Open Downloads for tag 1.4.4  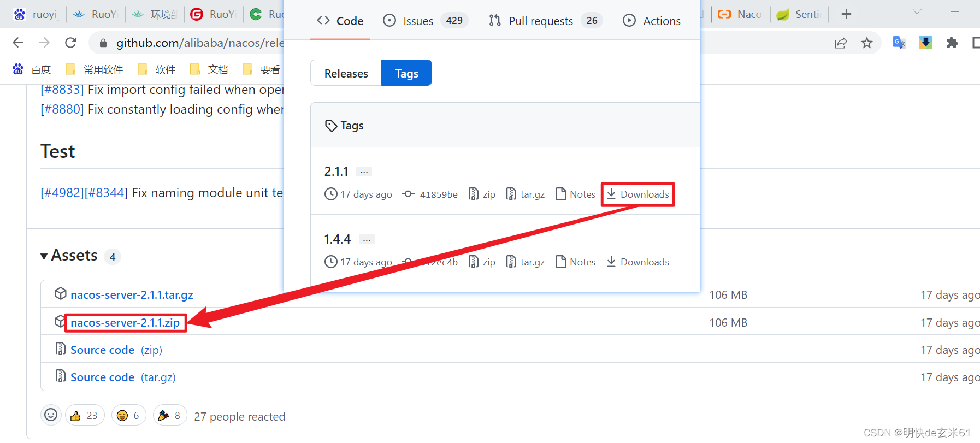tap(637, 262)
